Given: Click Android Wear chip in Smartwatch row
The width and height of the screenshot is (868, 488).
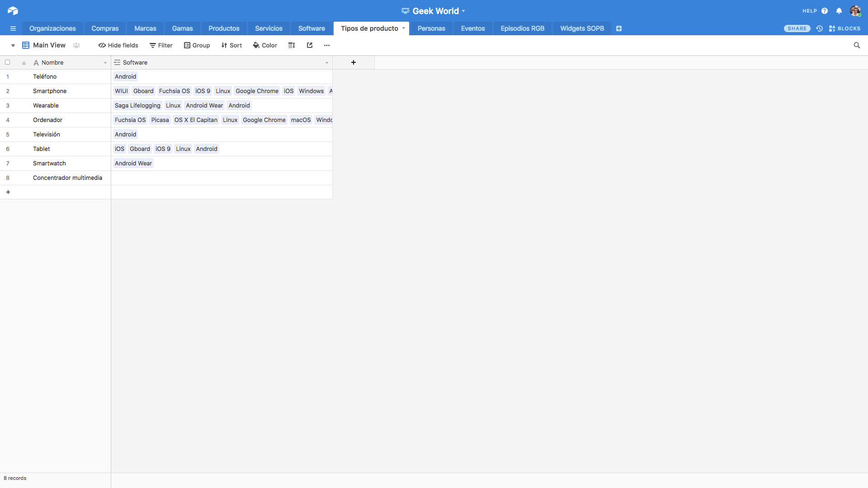Looking at the screenshot, I should tap(133, 164).
